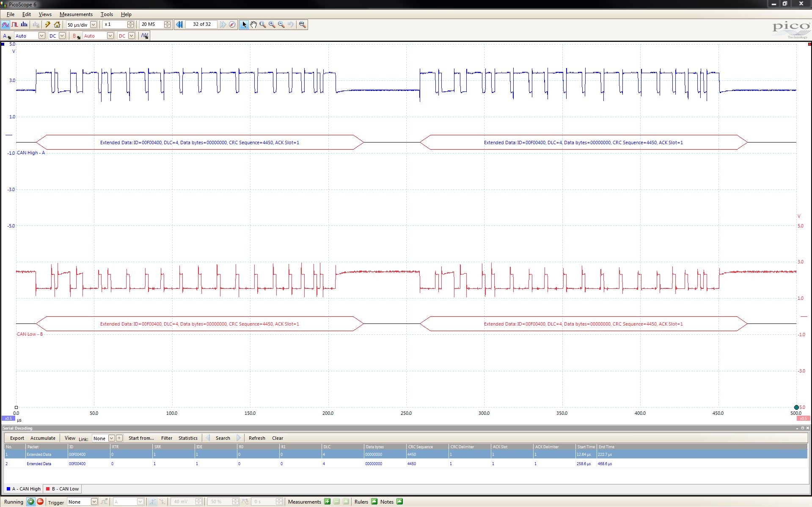Viewport: 812px width, 507px height.
Task: Start capture with green Go button
Action: pos(31,502)
